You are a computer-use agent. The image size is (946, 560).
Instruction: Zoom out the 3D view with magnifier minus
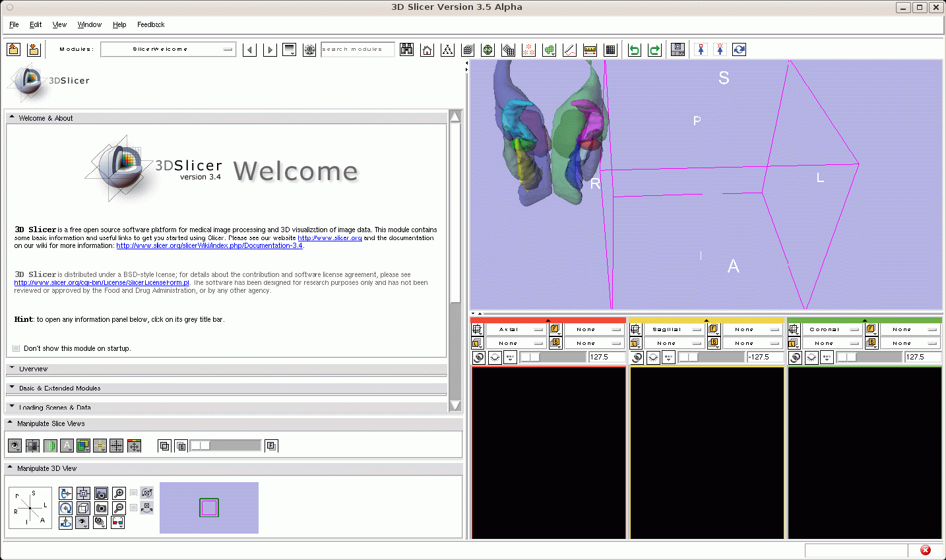tap(119, 508)
